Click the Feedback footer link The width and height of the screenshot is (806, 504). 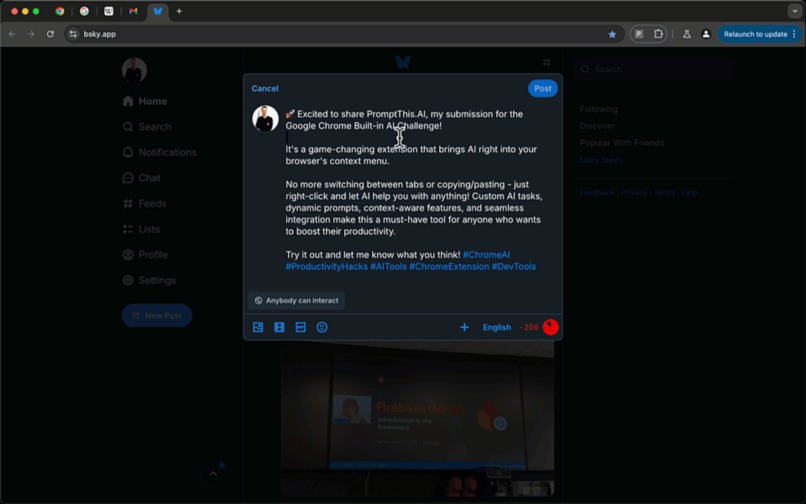(x=597, y=192)
